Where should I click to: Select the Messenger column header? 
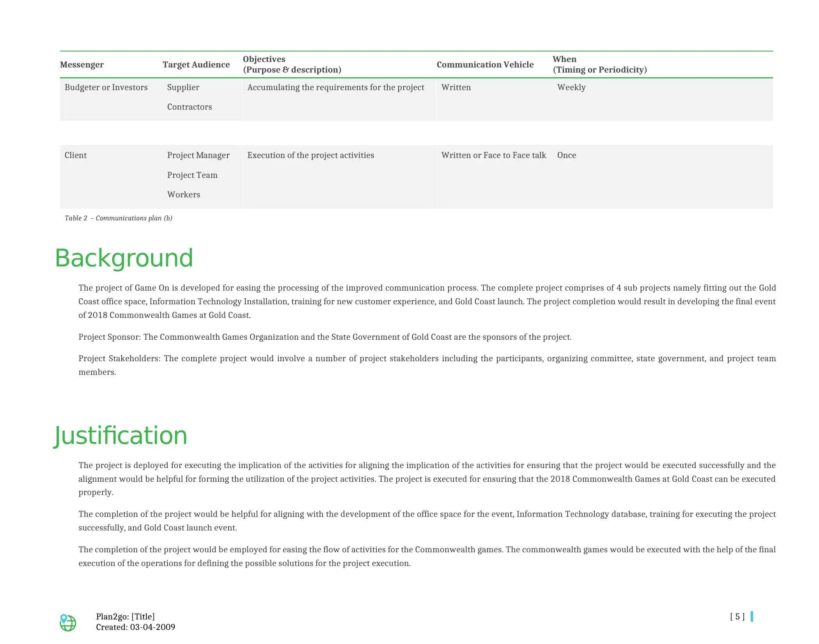tap(82, 65)
